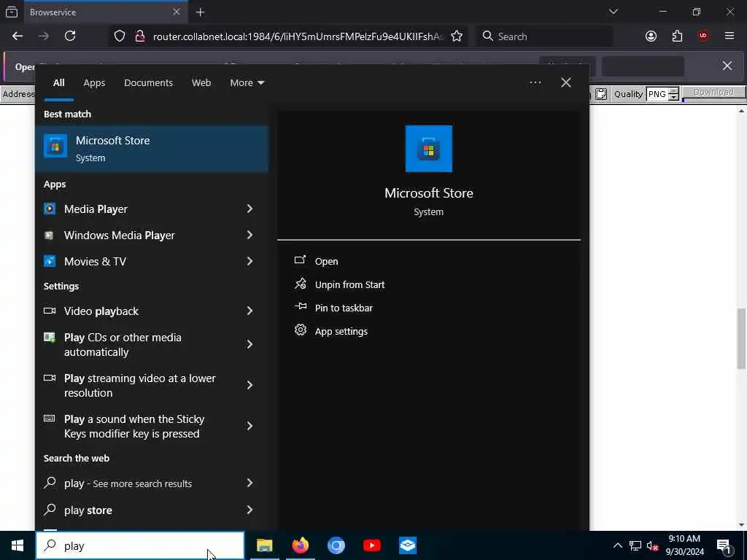Click the Sticky Keys keyboard icon

coord(50,418)
